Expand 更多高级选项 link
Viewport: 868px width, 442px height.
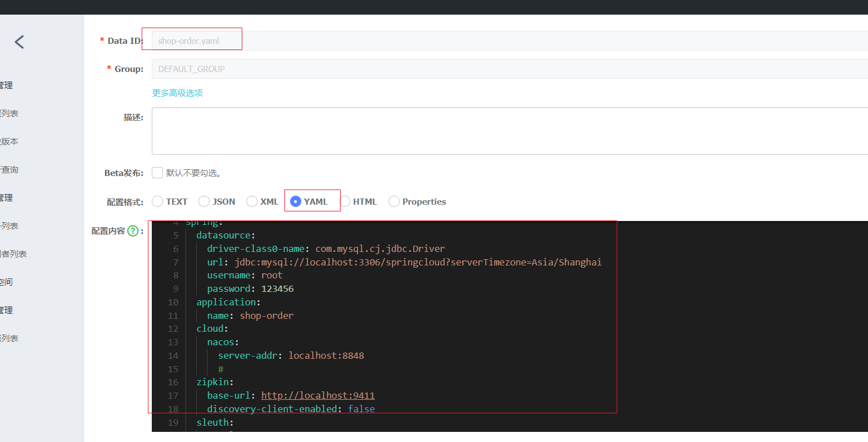pyautogui.click(x=178, y=93)
